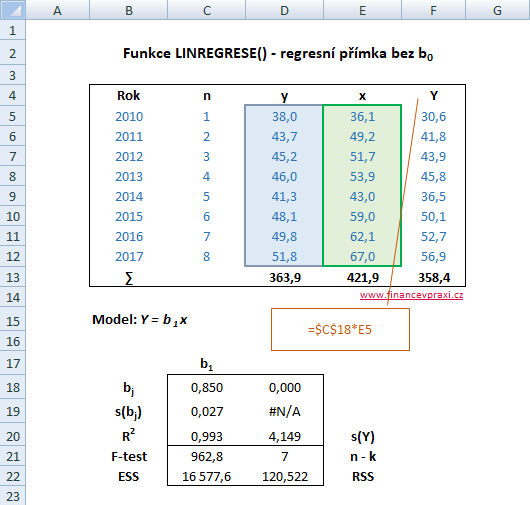Select column F header
530x505 pixels.
point(433,10)
